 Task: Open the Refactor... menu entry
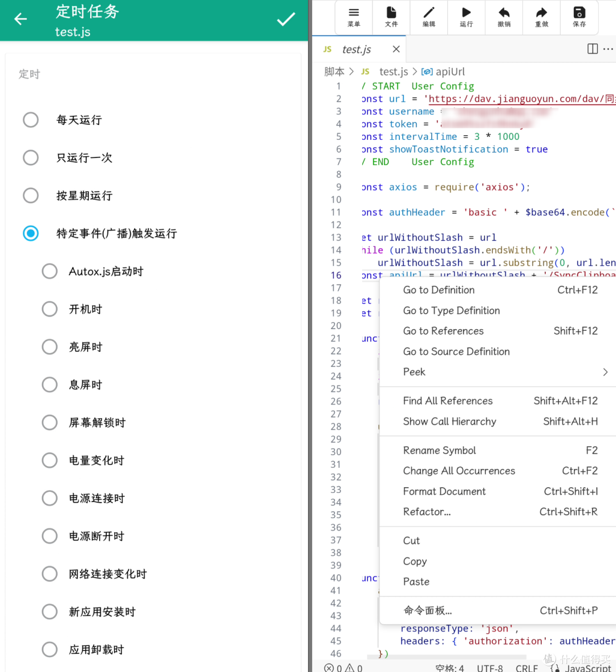(x=498, y=512)
